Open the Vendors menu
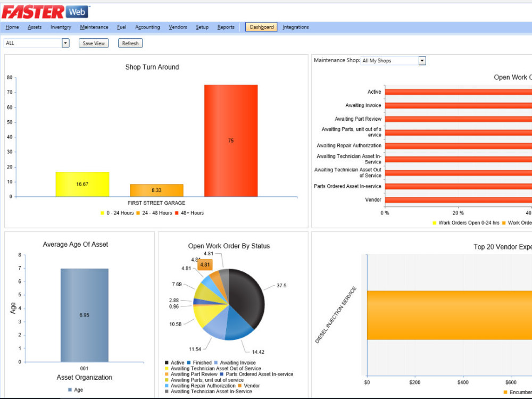 pos(178,27)
